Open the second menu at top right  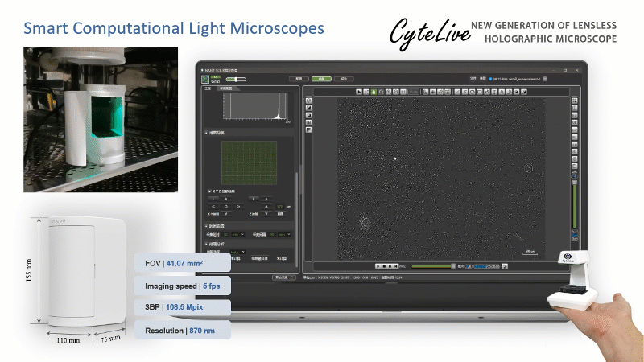(x=482, y=78)
